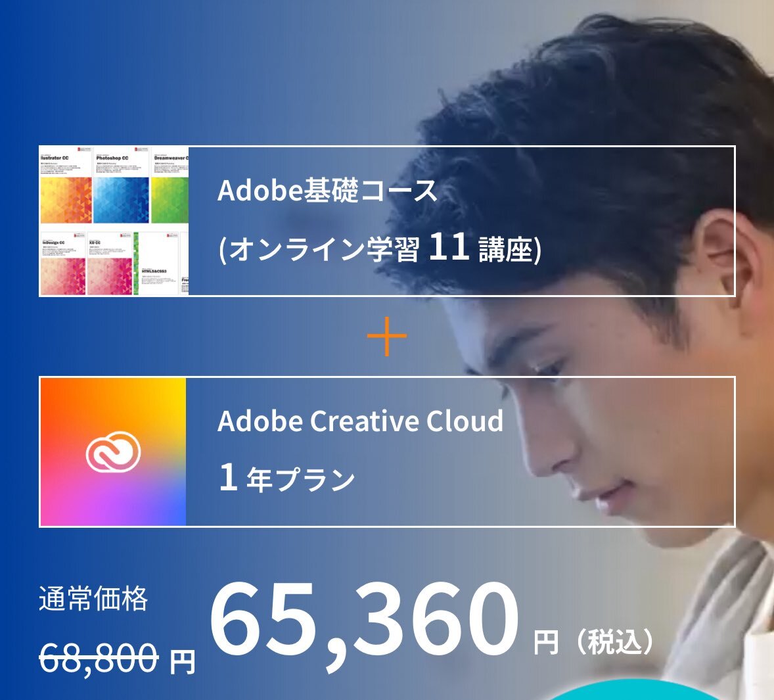Screen dimensions: 774x700
Task: Click the orange plus sign between boxes
Action: 386,336
